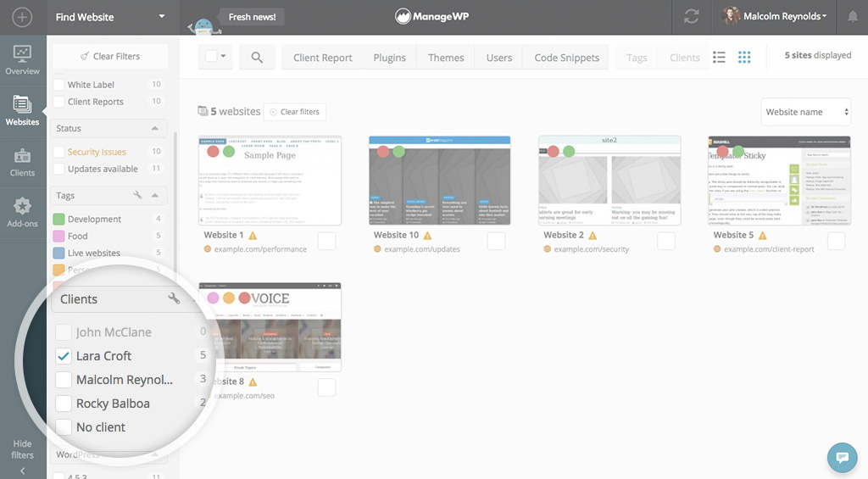
Task: Click the sync refresh icon
Action: coord(692,17)
